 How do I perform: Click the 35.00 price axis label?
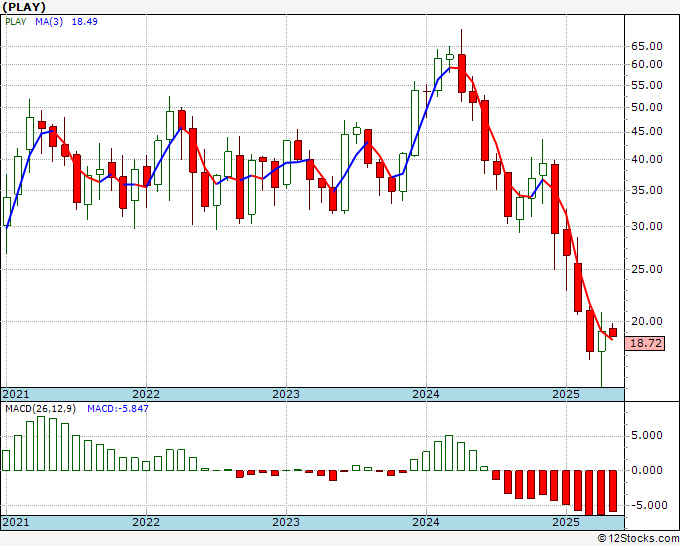(x=647, y=190)
